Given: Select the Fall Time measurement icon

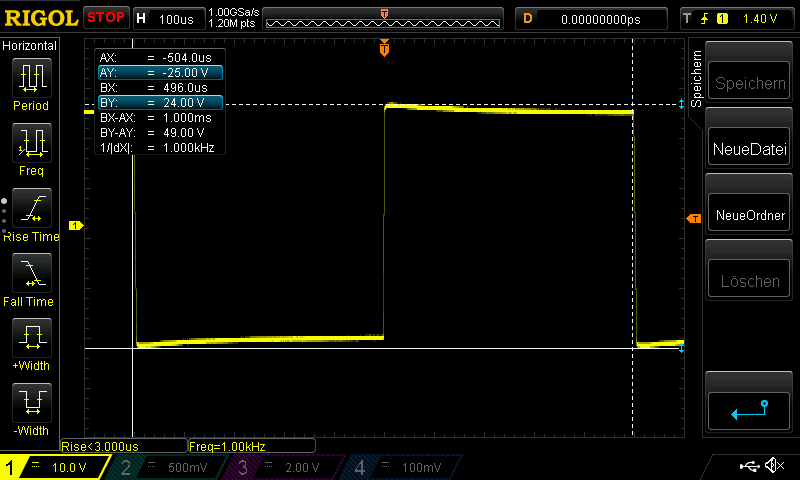Looking at the screenshot, I should [32, 272].
